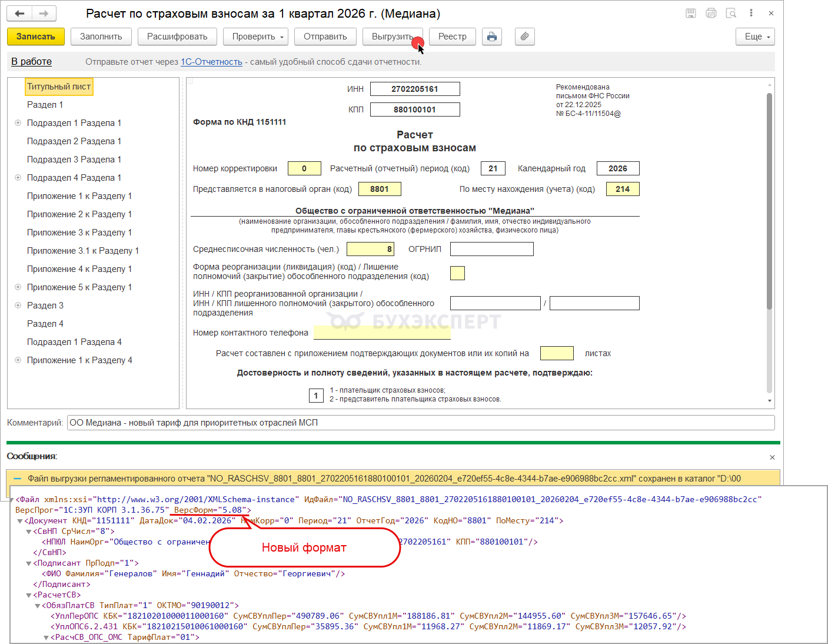The image size is (828, 644).
Task: Collapse the export message with dash icon
Action: click(16, 479)
